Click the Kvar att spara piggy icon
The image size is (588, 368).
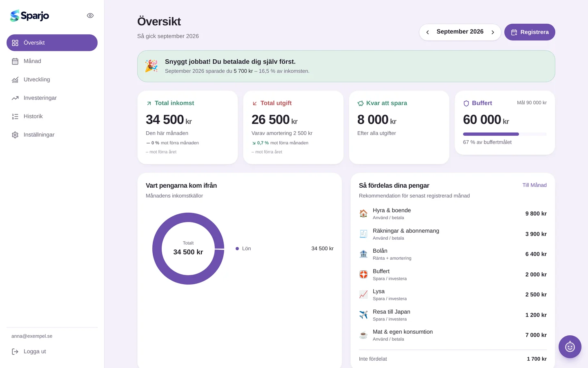click(361, 103)
